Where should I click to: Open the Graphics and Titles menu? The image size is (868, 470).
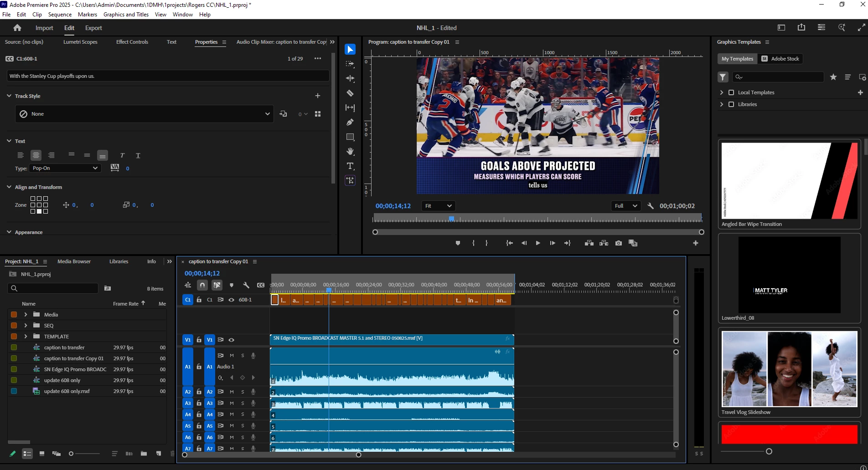[126, 15]
